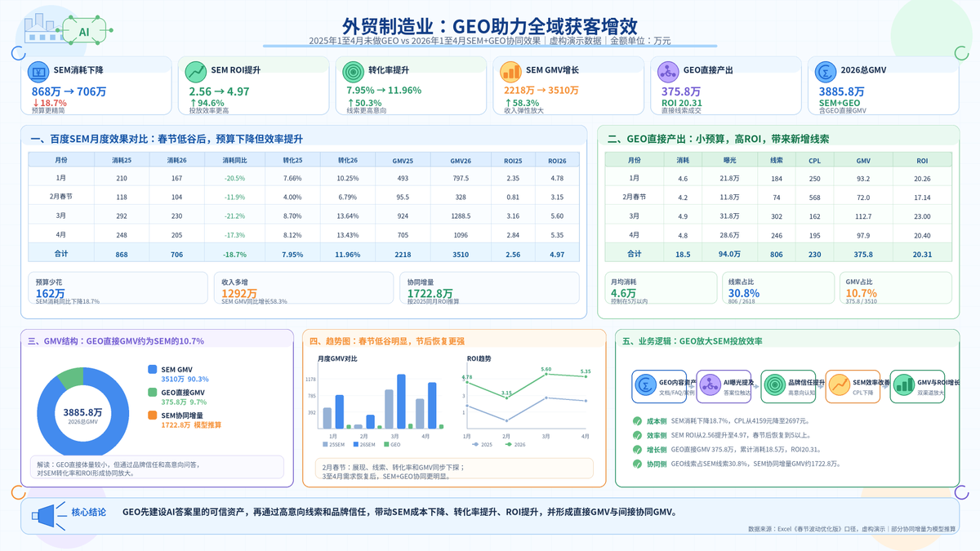Click the 消耗同比 column header

(x=234, y=160)
